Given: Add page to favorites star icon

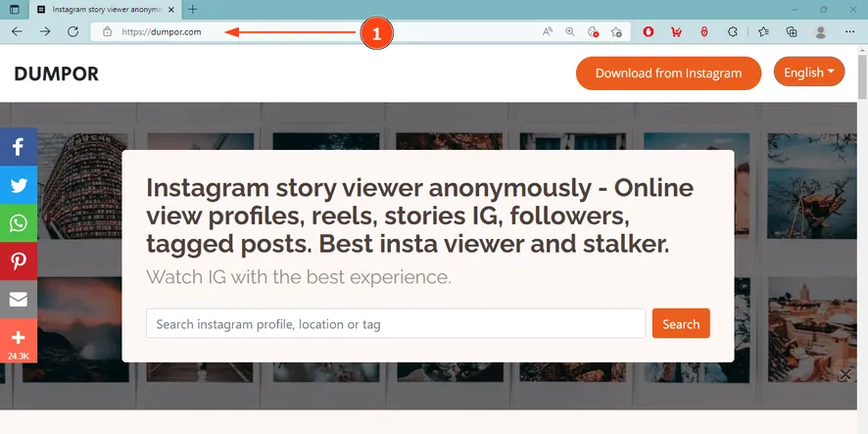Looking at the screenshot, I should pos(616,31).
